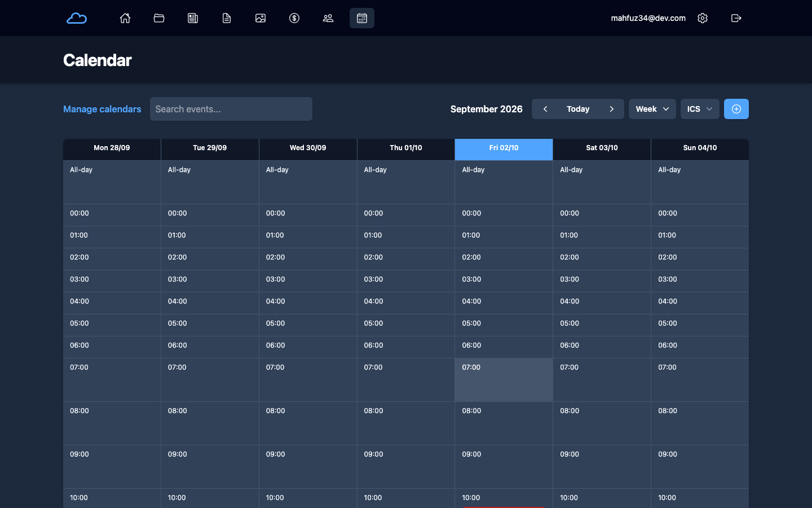Select the Thu 01/10 column header
The width and height of the screenshot is (812, 508).
[406, 150]
